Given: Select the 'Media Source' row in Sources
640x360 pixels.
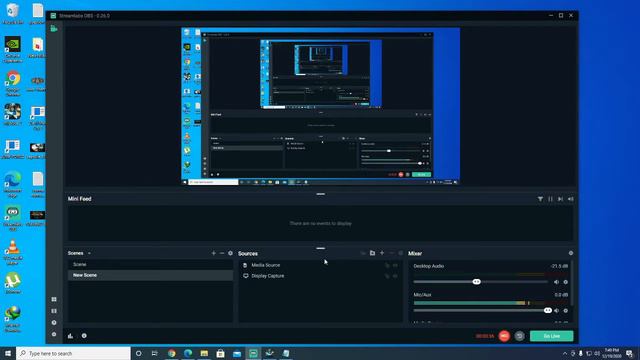Looking at the screenshot, I should [x=320, y=265].
